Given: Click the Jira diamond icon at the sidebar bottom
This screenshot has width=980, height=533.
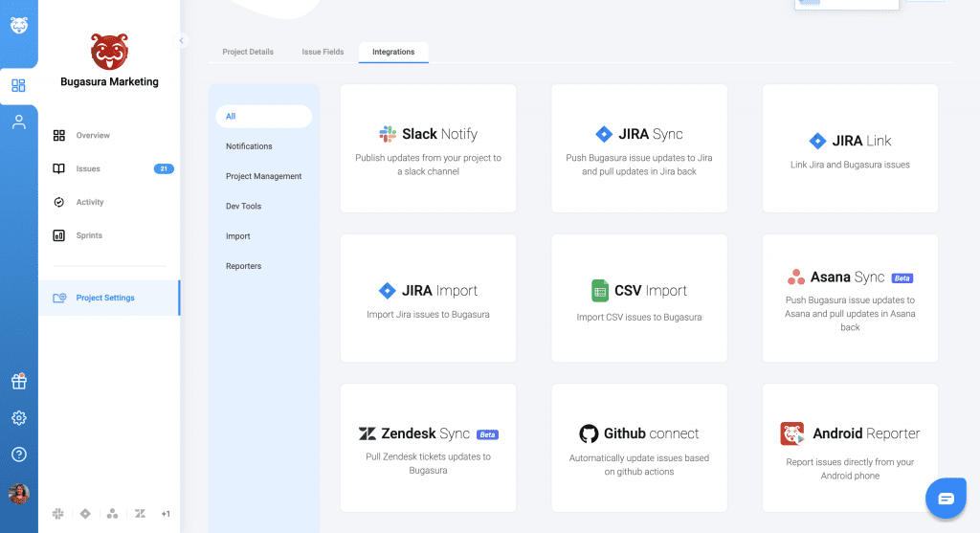Looking at the screenshot, I should coord(85,514).
